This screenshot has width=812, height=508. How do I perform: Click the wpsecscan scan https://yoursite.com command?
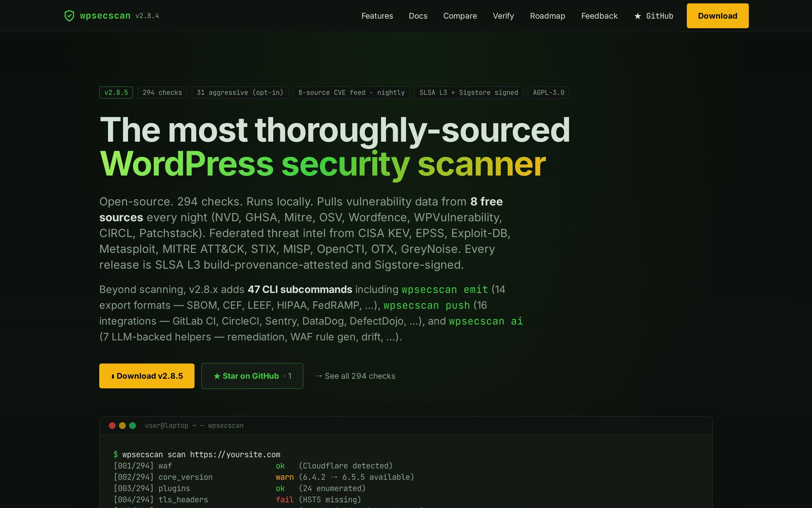[x=201, y=454]
